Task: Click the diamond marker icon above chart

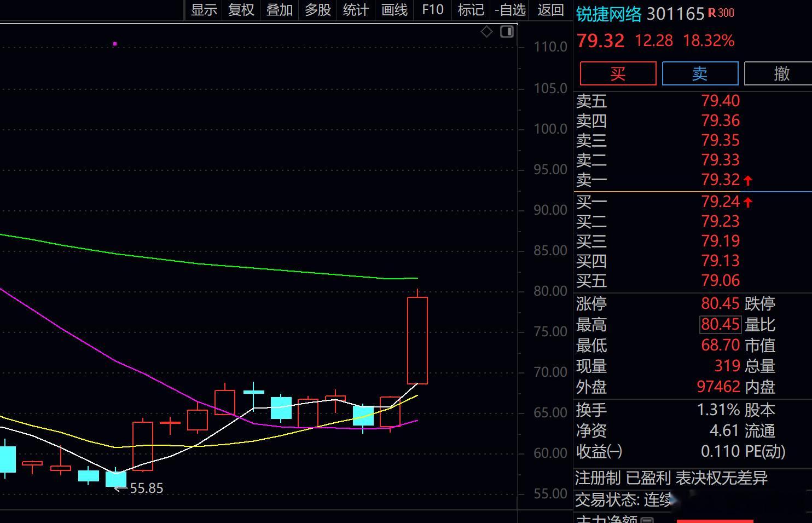Action: tap(486, 32)
